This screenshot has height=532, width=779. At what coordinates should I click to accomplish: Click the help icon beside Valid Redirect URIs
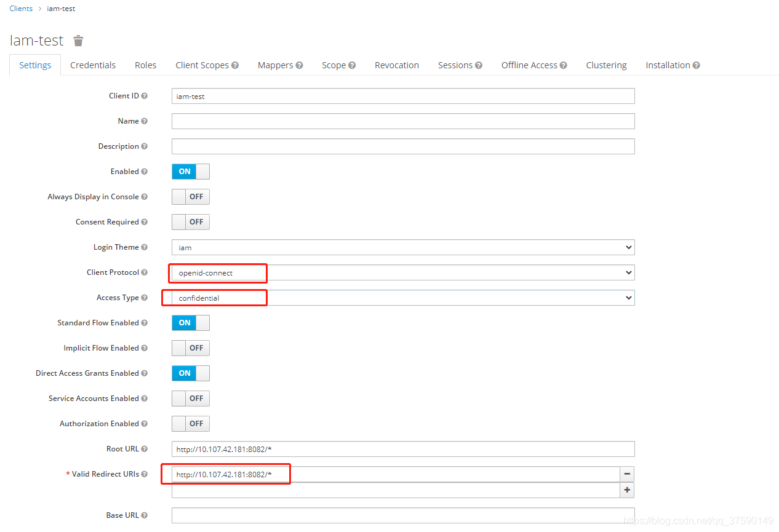pyautogui.click(x=144, y=474)
